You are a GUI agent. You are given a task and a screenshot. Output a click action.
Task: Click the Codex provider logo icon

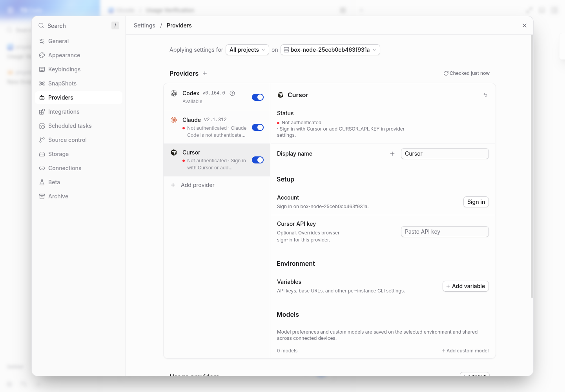click(x=174, y=93)
